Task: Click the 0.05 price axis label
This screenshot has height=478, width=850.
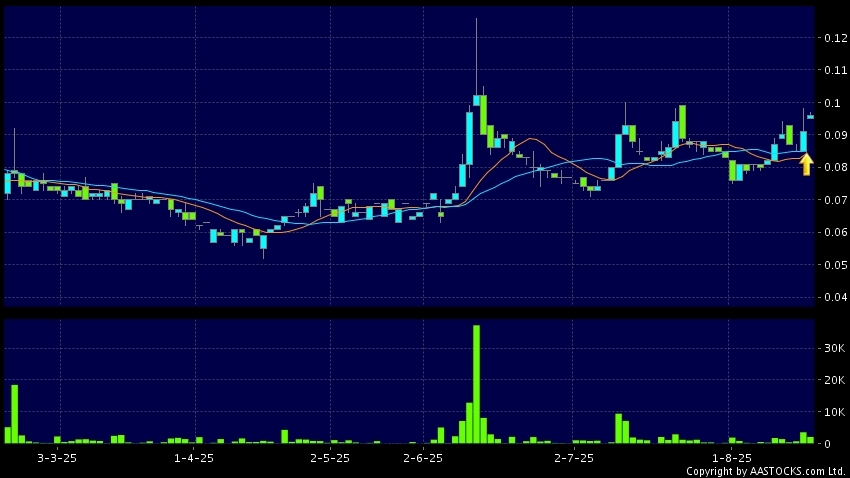Action: (x=835, y=265)
